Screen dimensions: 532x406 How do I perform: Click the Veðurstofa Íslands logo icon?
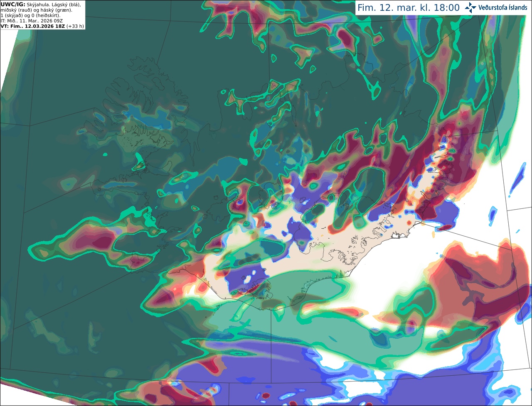click(x=470, y=7)
